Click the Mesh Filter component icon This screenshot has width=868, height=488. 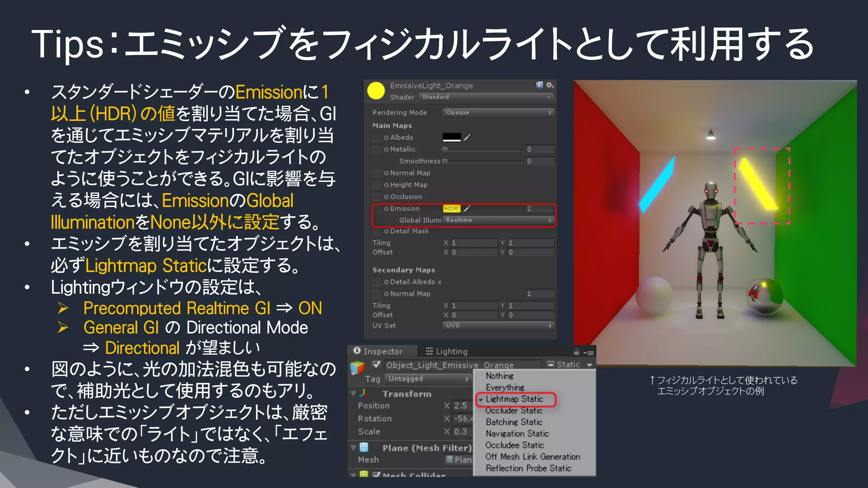pyautogui.click(x=364, y=447)
